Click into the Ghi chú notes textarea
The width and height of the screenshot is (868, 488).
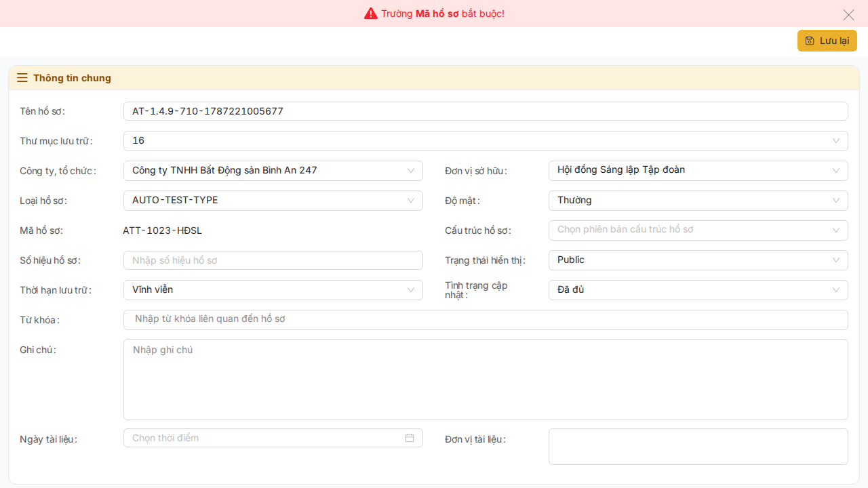click(x=486, y=380)
